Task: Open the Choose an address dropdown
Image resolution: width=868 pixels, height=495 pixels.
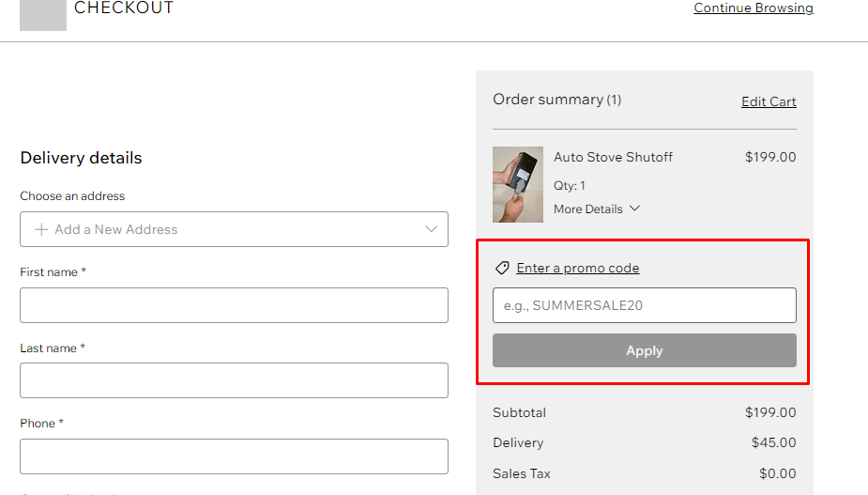Action: click(235, 229)
